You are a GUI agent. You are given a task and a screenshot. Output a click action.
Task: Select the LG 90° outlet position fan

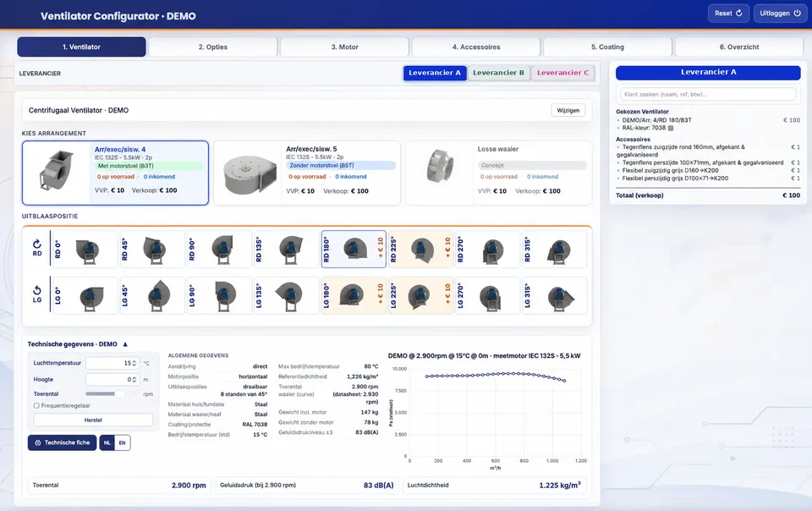point(220,295)
